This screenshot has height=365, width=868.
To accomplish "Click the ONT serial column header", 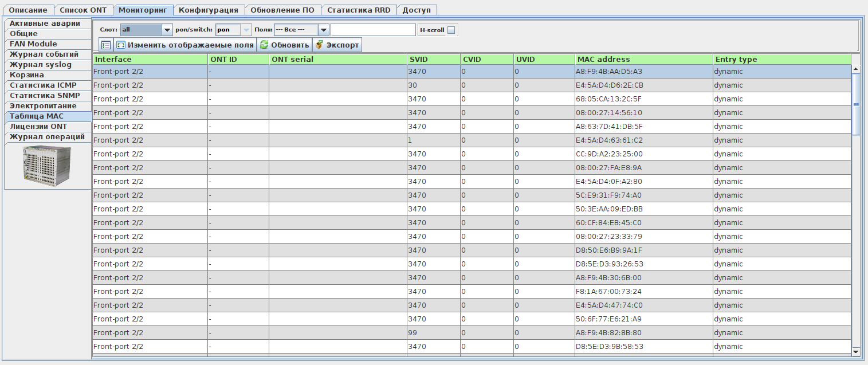I will point(338,59).
